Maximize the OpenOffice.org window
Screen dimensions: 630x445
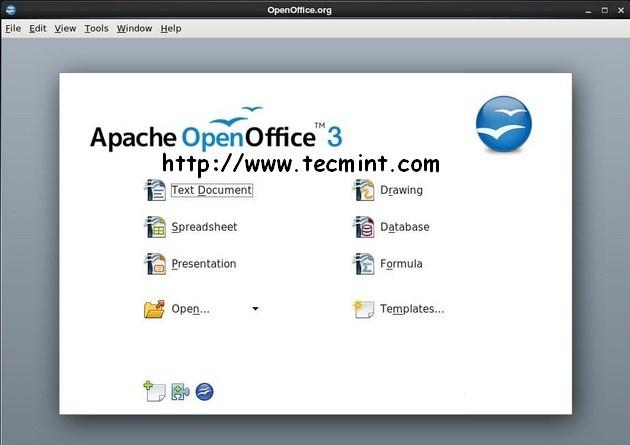tap(603, 9)
